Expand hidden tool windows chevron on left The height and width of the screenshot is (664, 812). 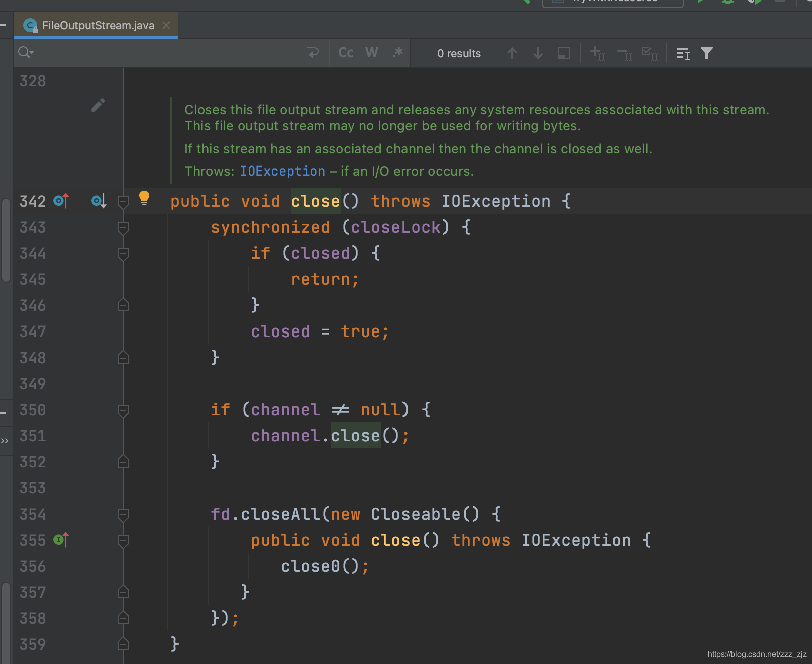point(5,441)
